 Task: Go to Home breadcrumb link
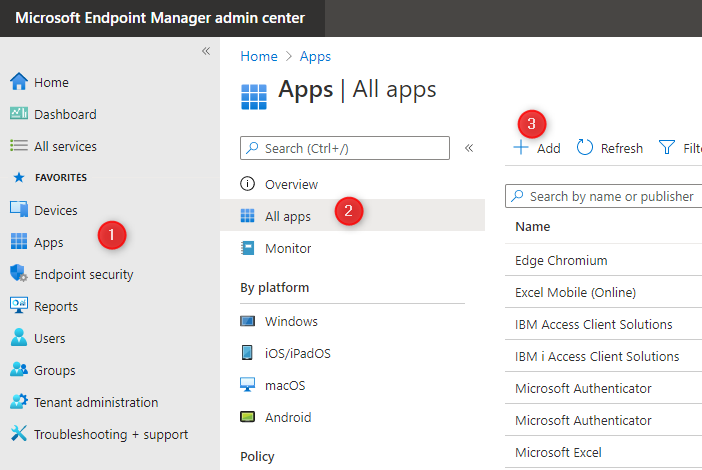pyautogui.click(x=259, y=57)
